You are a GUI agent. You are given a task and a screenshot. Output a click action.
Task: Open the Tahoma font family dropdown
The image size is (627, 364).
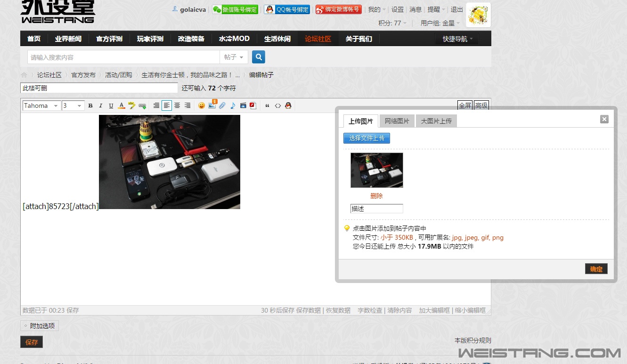(41, 105)
